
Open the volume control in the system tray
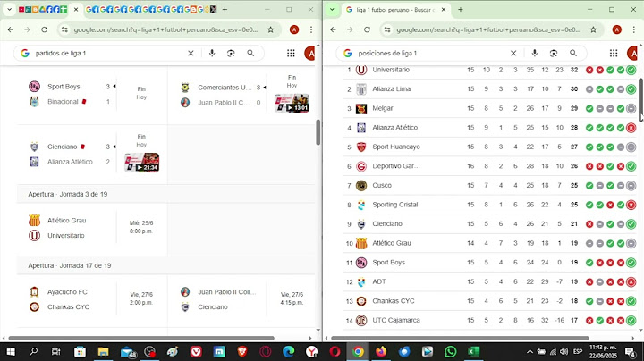pyautogui.click(x=563, y=351)
